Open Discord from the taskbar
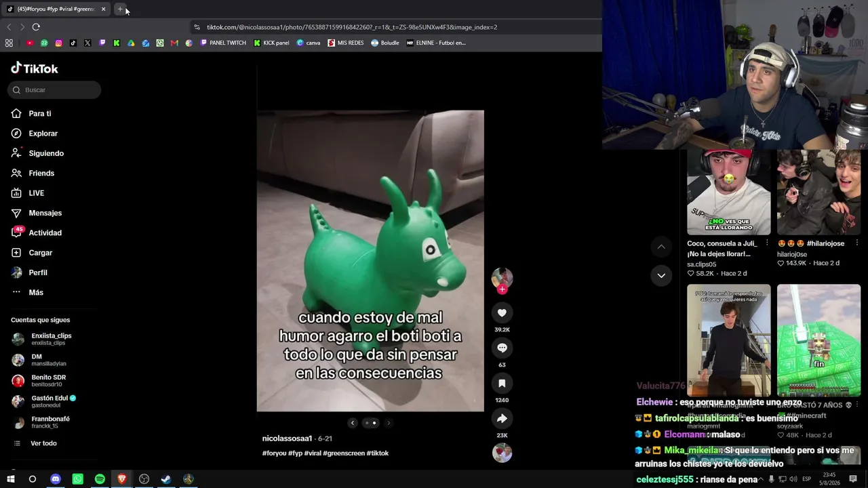The height and width of the screenshot is (488, 868). [x=56, y=479]
